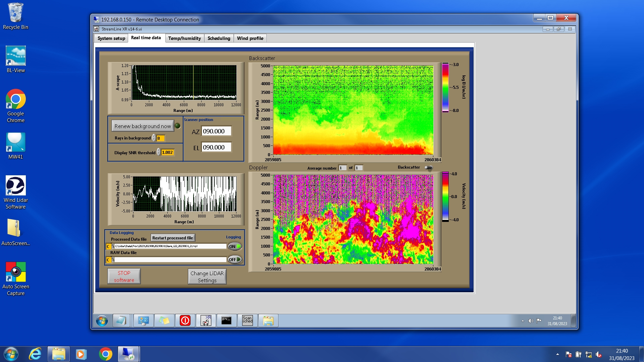Click the Backscatter color scale bar

point(445,87)
